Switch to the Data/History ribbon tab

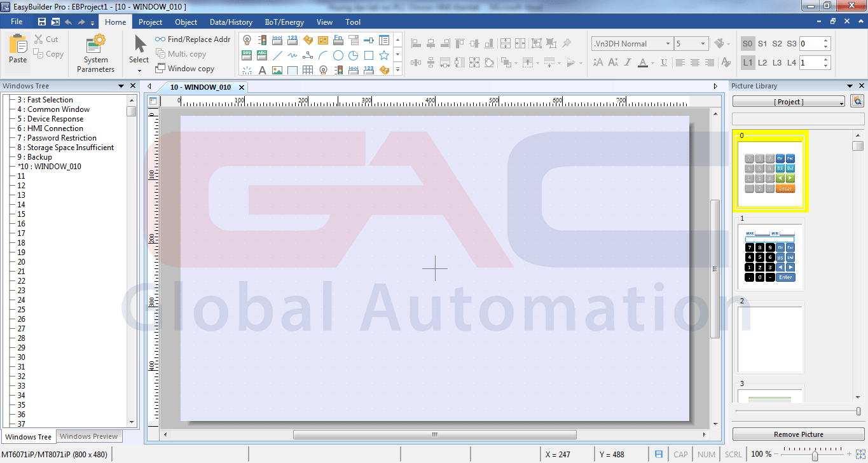click(x=231, y=22)
